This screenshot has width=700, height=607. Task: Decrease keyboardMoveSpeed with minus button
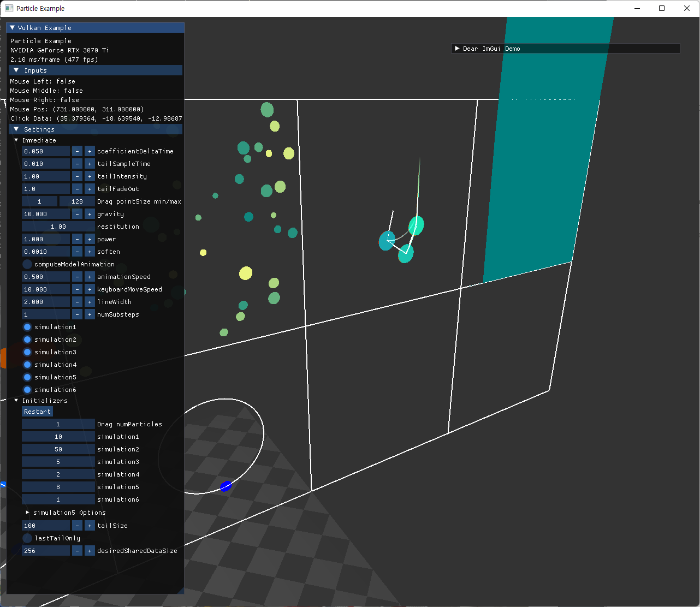pyautogui.click(x=77, y=289)
